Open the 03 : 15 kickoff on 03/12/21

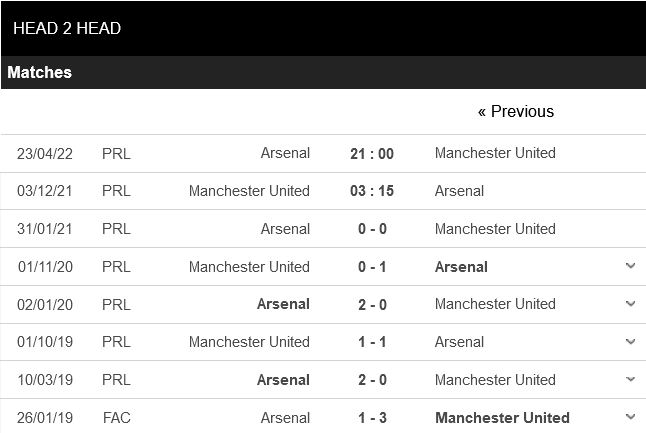(372, 191)
